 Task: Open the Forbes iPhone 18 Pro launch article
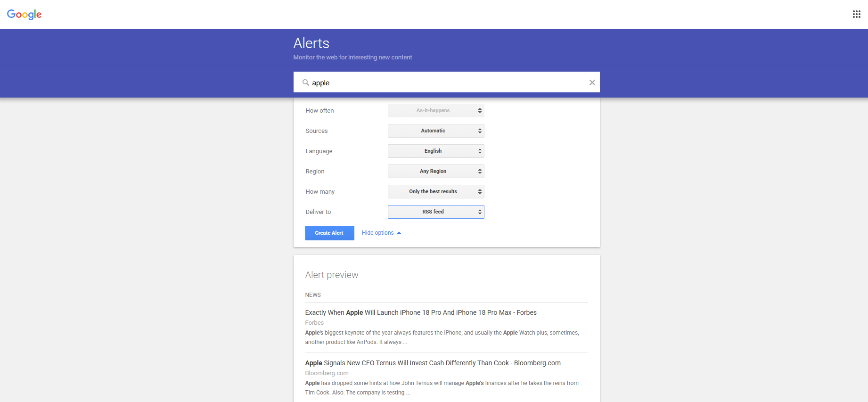[x=421, y=312]
